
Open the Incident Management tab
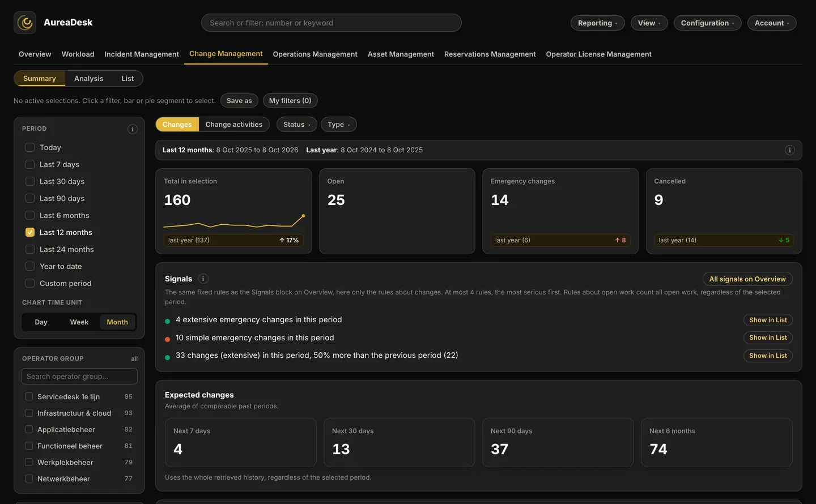[142, 54]
